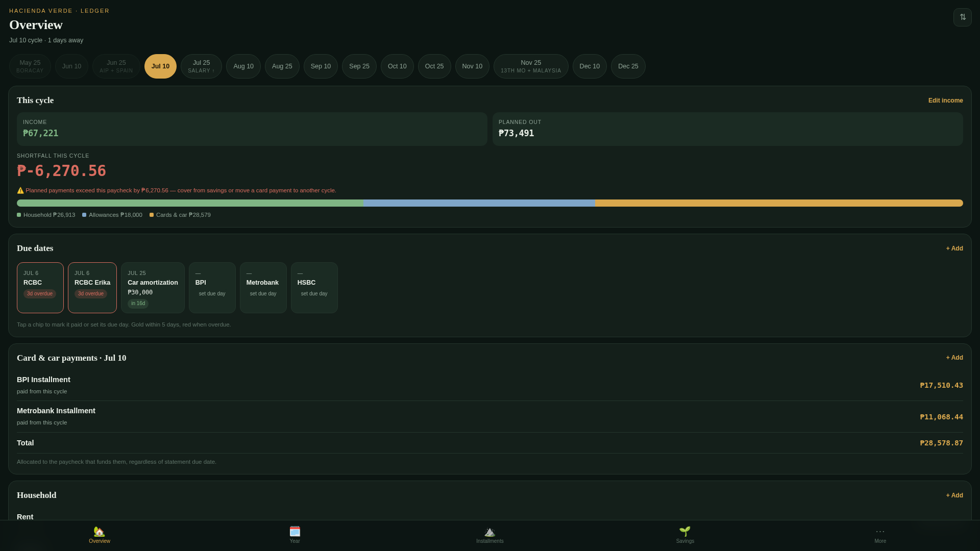980x551 pixels.
Task: Open the Metrobank Installment row
Action: tap(490, 417)
